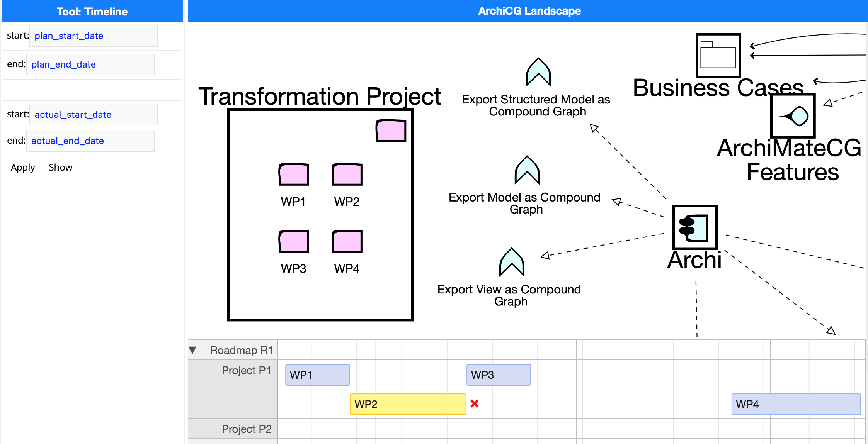Select the WP4 timeline bar
This screenshot has width=868, height=444.
[x=796, y=404]
